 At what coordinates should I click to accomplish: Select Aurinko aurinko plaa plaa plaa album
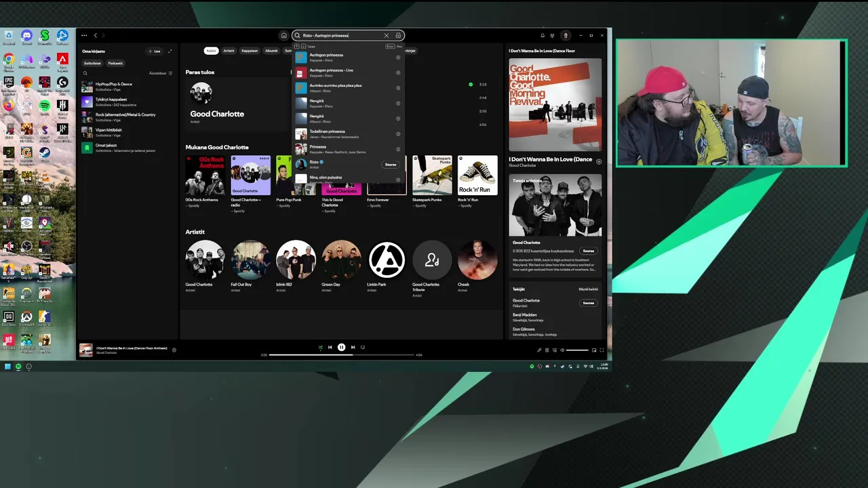348,88
